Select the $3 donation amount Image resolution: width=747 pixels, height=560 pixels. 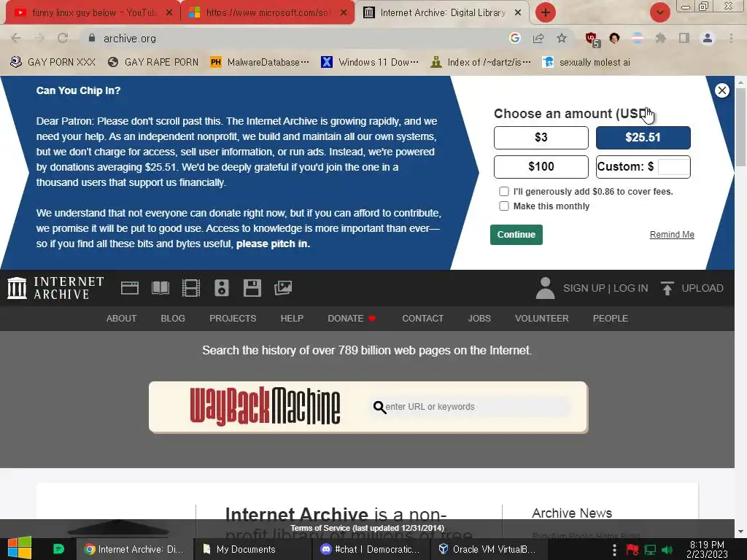click(x=541, y=138)
